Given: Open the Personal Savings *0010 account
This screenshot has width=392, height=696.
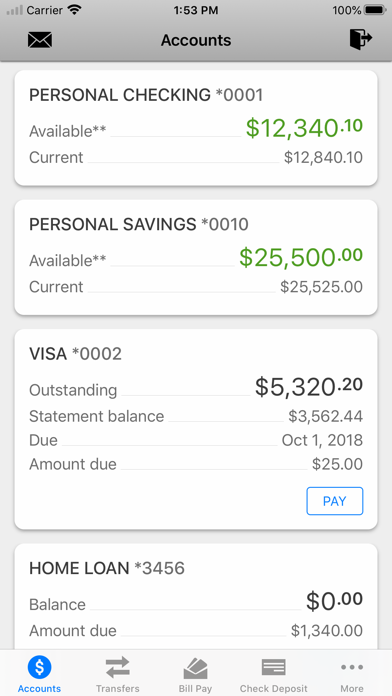Looking at the screenshot, I should click(x=196, y=257).
